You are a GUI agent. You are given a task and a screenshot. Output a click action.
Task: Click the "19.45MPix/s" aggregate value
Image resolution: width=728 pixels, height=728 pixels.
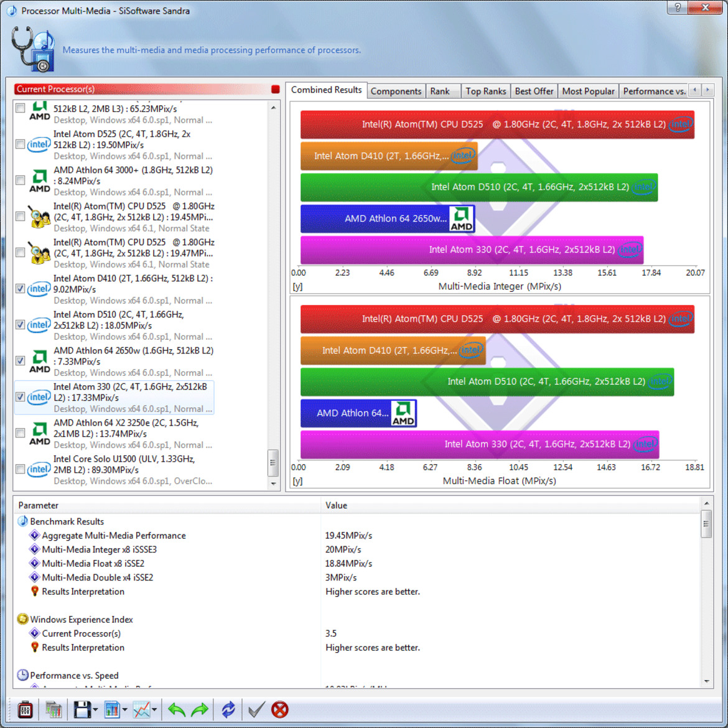[348, 535]
